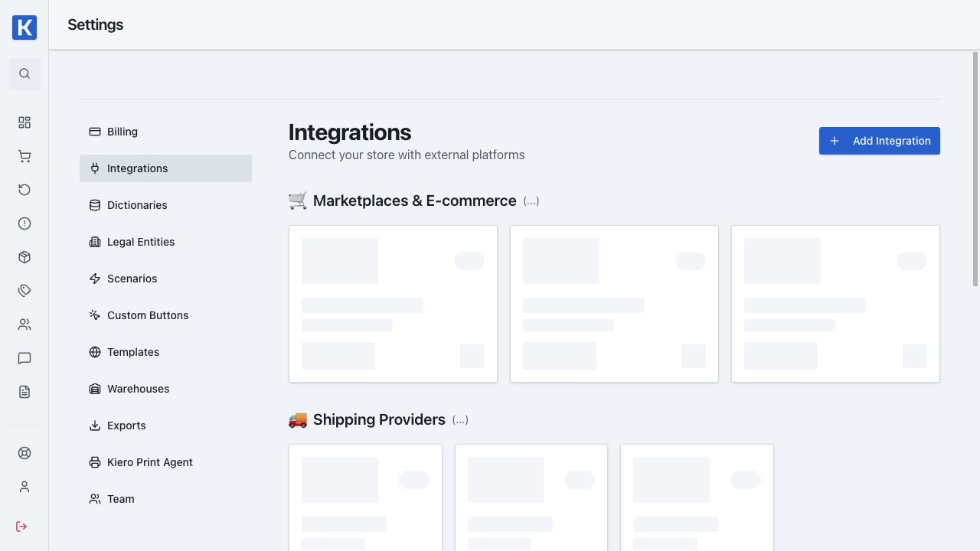This screenshot has height=551, width=980.
Task: Open the support lifebuoy icon
Action: (24, 453)
